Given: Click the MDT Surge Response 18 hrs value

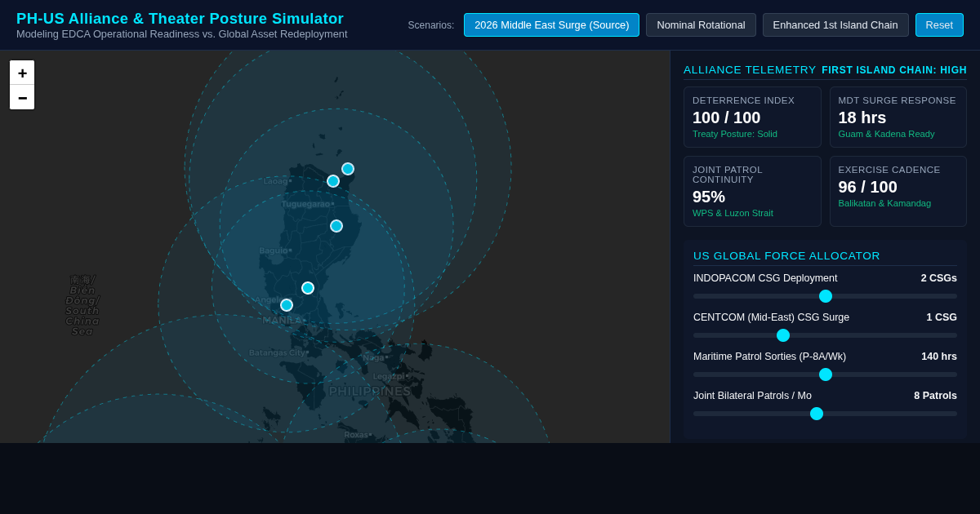Looking at the screenshot, I should [x=862, y=117].
